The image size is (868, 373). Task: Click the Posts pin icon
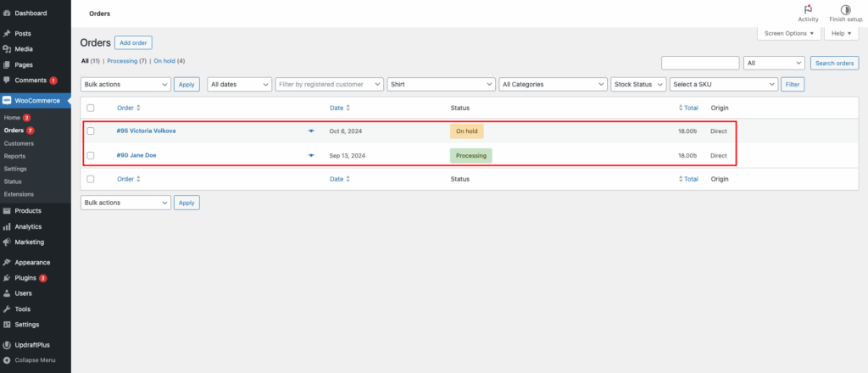pos(7,33)
